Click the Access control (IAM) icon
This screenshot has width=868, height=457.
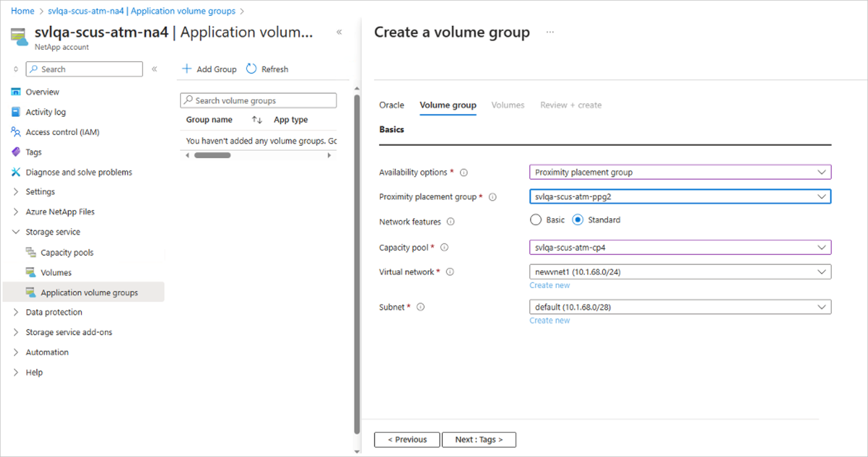tap(16, 132)
